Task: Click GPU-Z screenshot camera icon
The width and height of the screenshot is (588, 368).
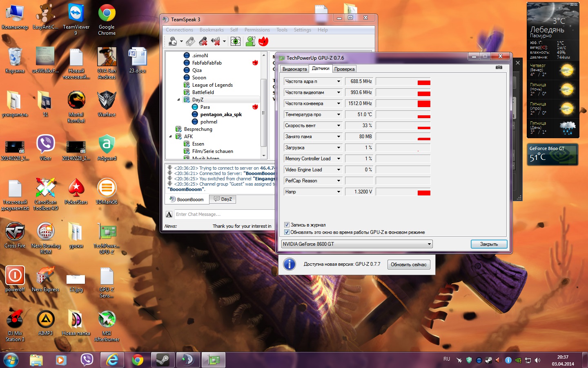Action: 499,67
